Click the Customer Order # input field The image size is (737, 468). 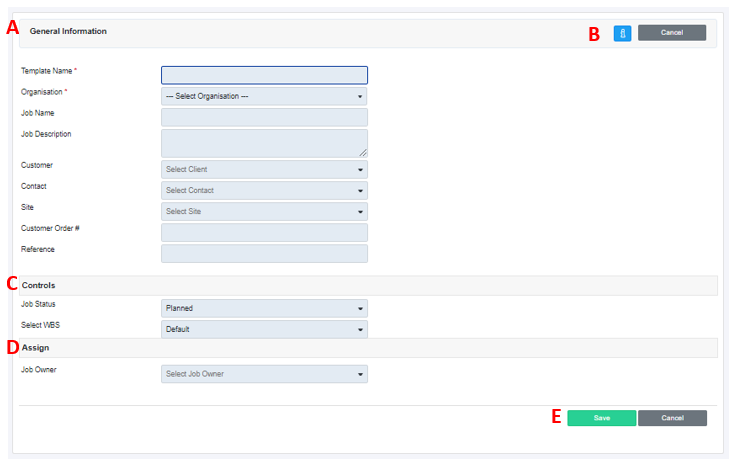264,233
